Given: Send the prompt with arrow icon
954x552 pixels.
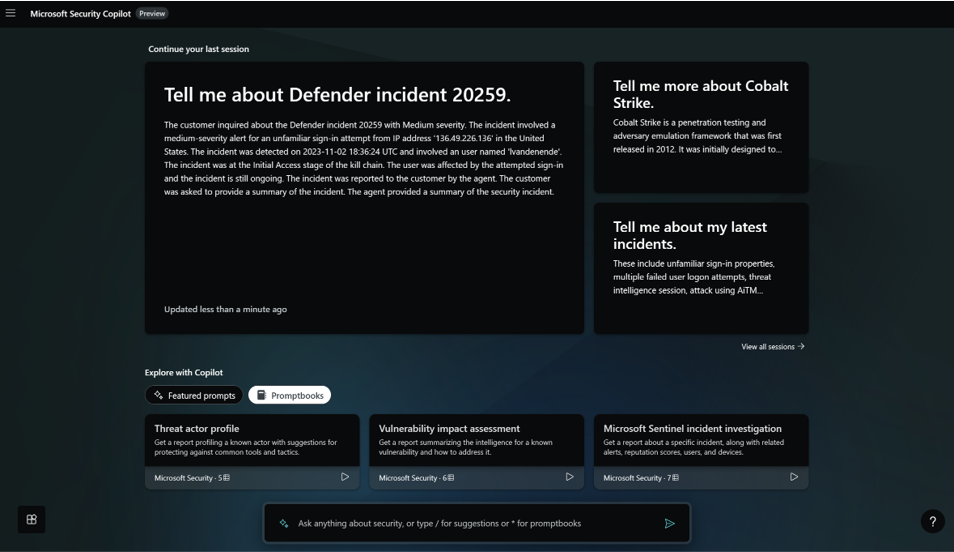Looking at the screenshot, I should (x=669, y=523).
